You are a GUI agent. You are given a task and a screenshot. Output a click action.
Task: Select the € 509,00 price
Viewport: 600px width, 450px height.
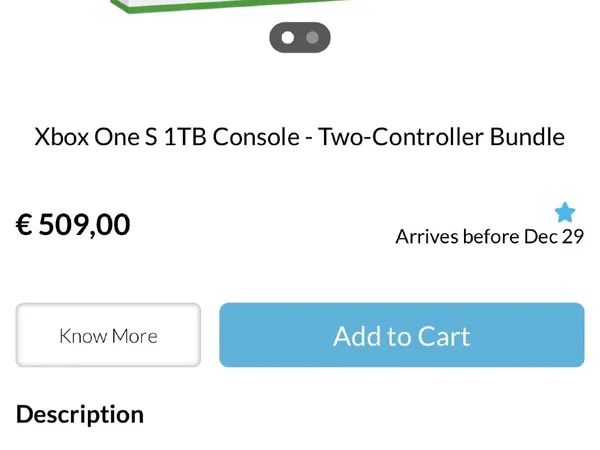(x=73, y=224)
